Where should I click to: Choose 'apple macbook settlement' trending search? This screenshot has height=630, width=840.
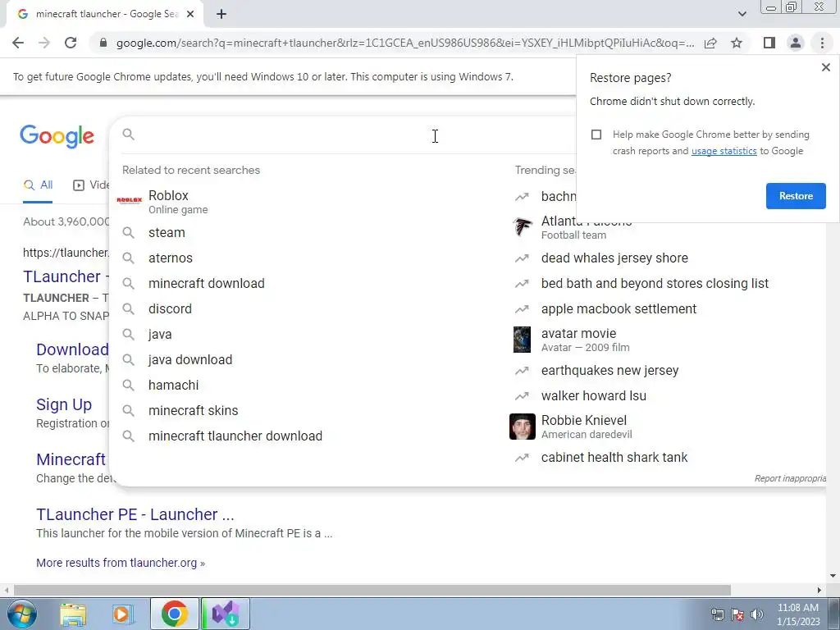pyautogui.click(x=619, y=308)
